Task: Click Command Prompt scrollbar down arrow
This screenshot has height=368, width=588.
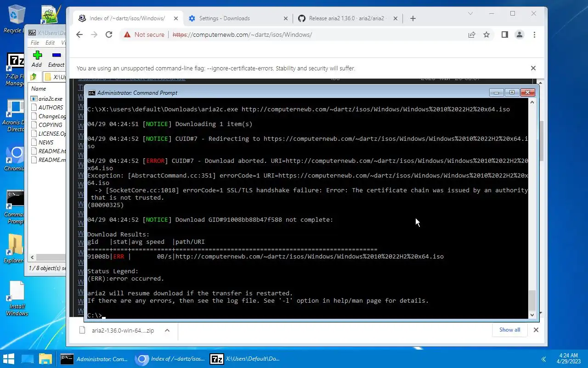Action: (532, 315)
